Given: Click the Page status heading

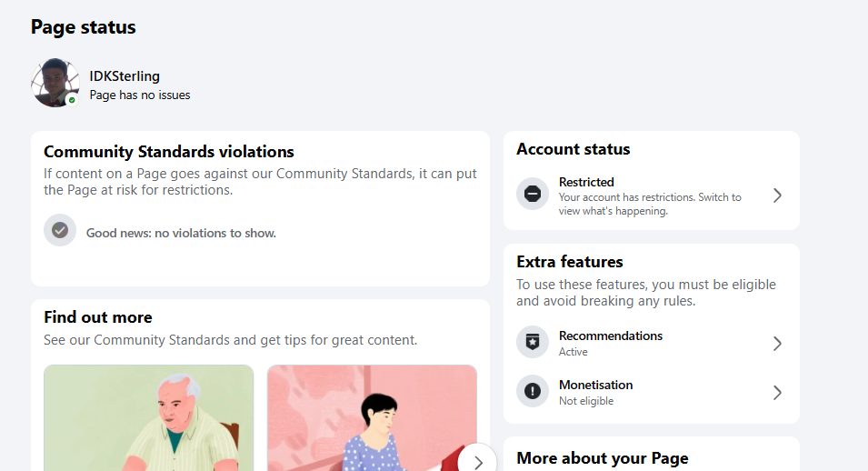Looking at the screenshot, I should [83, 27].
